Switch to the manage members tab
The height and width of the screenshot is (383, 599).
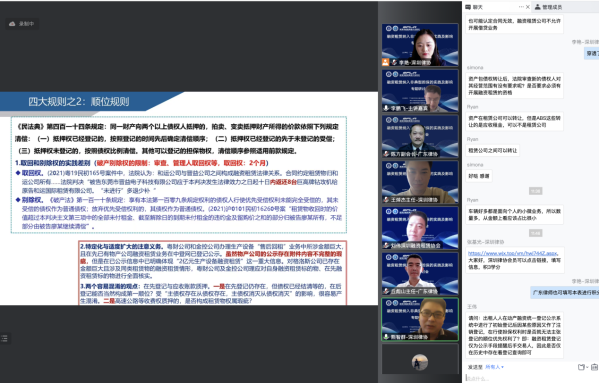(549, 7)
